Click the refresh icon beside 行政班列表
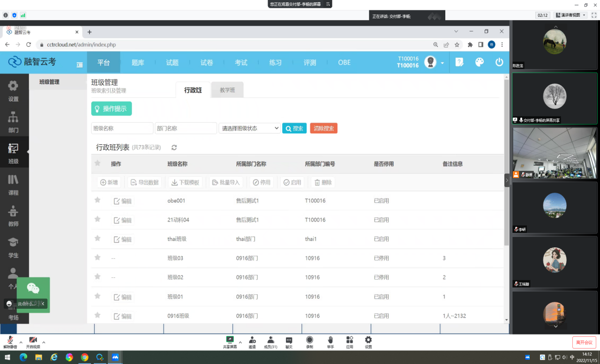Viewport: 600px width, 364px height. pyautogui.click(x=174, y=148)
